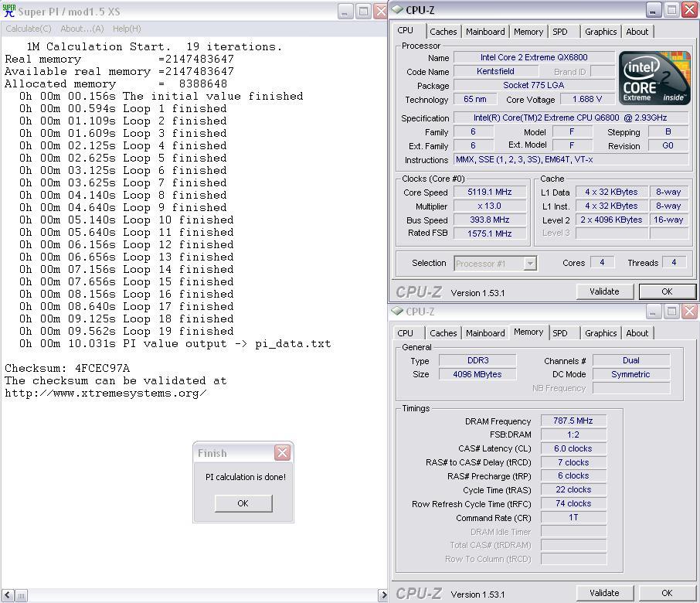700x603 pixels.
Task: Click the Multiplier value x 13.0
Action: click(490, 206)
